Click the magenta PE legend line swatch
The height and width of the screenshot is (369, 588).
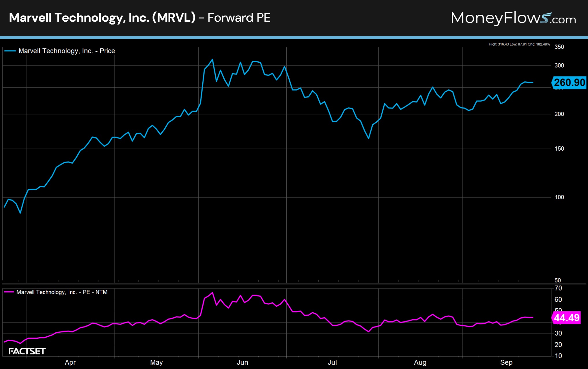pyautogui.click(x=9, y=292)
